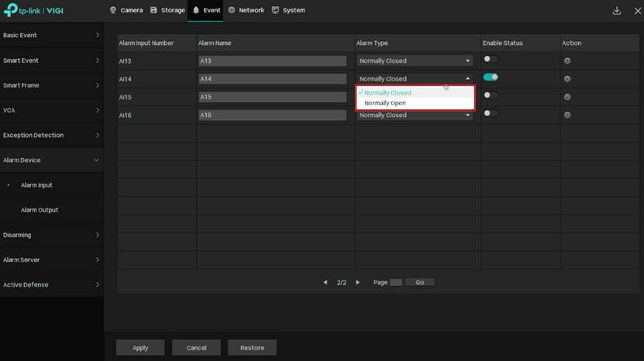Click the Apply button
Viewport: 644px width, 361px height.
point(140,348)
